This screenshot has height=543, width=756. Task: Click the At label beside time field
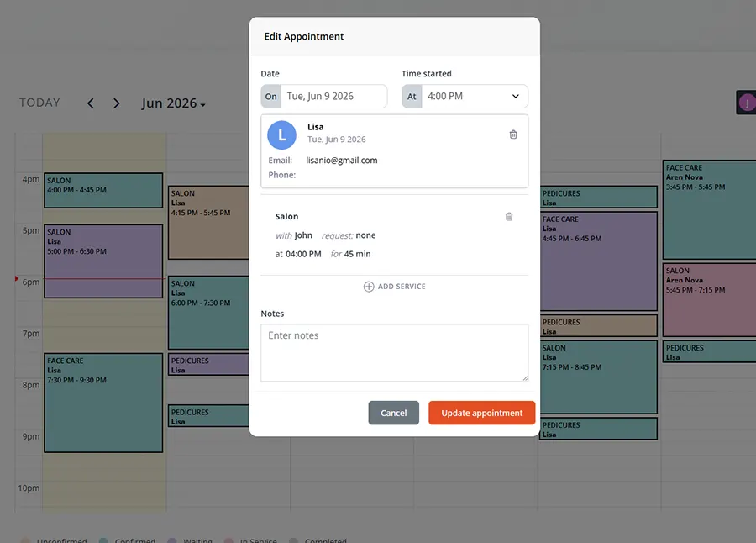[x=412, y=97]
